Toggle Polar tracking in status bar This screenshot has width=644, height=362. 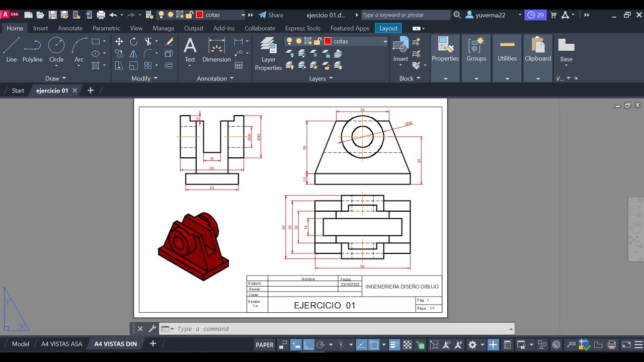pyautogui.click(x=320, y=345)
